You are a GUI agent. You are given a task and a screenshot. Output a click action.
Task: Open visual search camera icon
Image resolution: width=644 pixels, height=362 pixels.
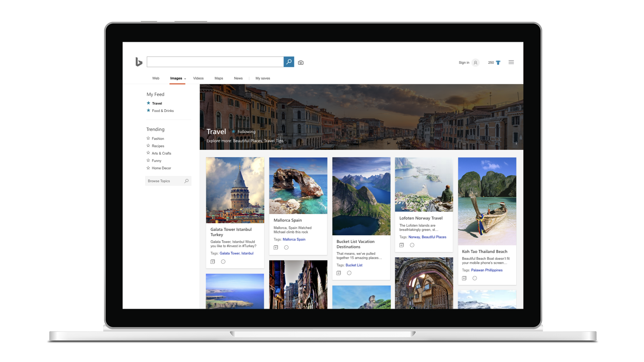[301, 63]
